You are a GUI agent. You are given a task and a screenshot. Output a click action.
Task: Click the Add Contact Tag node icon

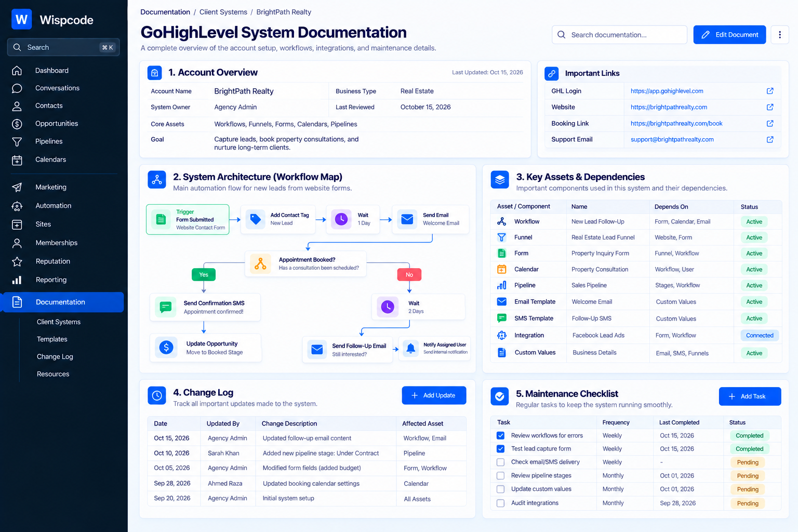pyautogui.click(x=255, y=219)
